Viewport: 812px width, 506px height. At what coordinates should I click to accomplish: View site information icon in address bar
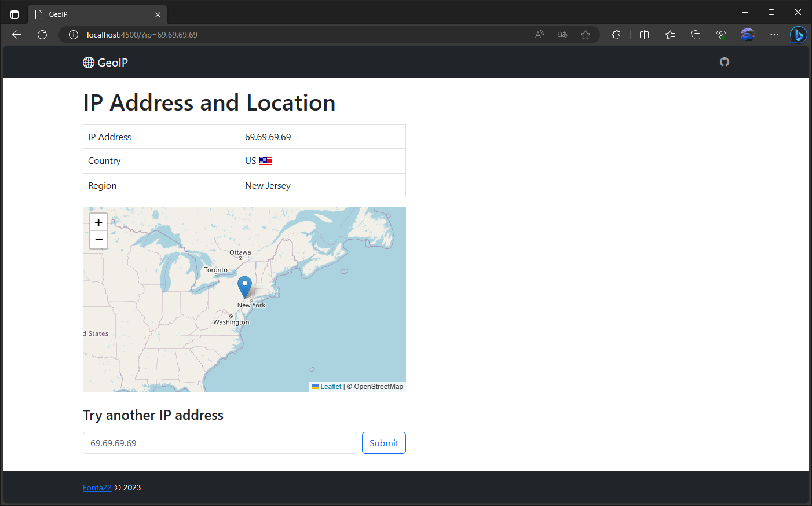[74, 35]
